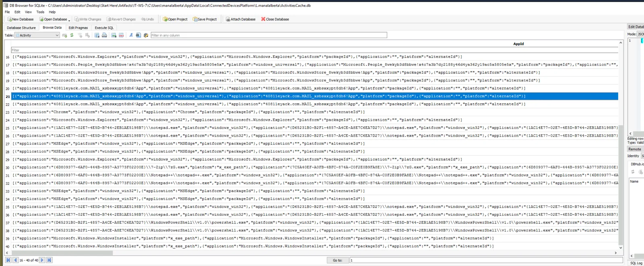This screenshot has height=266, width=644.
Task: Select row 39 WindowsInstaller entry
Action: tap(315, 238)
